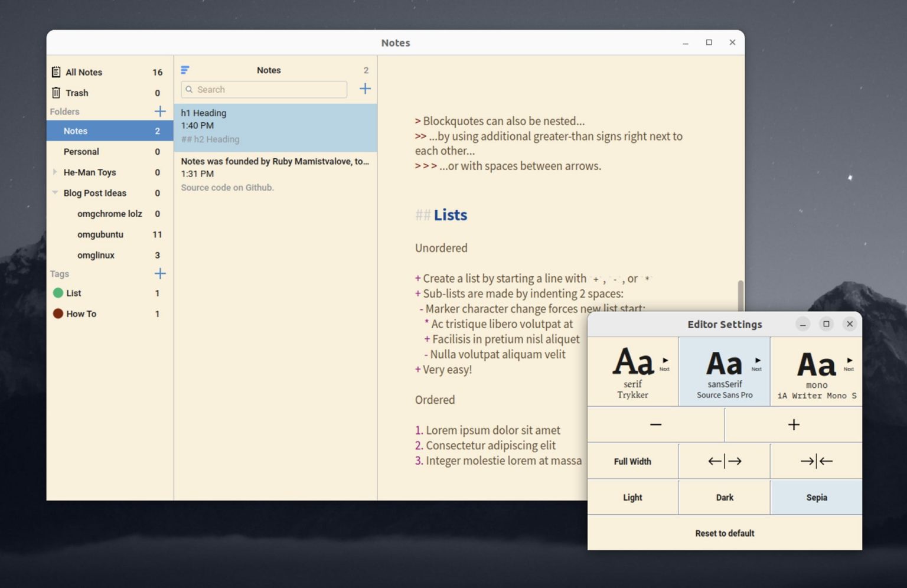Increase font size with the plus button
907x588 pixels.
pos(793,424)
